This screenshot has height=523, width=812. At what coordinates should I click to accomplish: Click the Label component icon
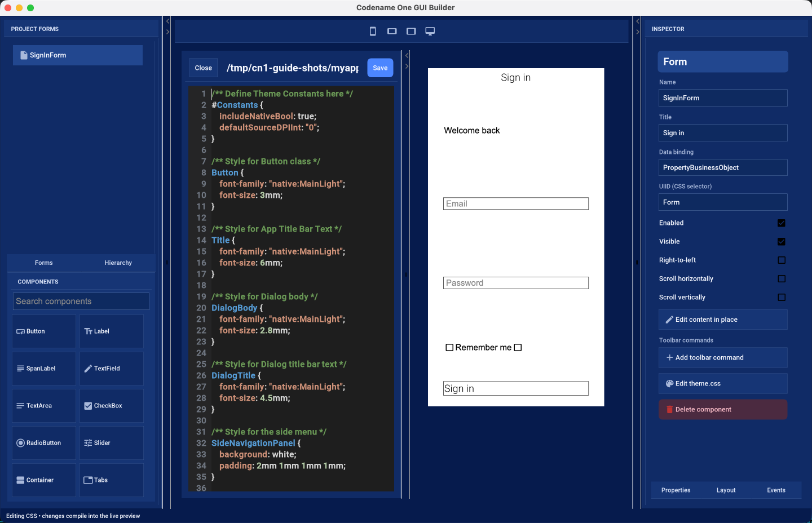(88, 331)
